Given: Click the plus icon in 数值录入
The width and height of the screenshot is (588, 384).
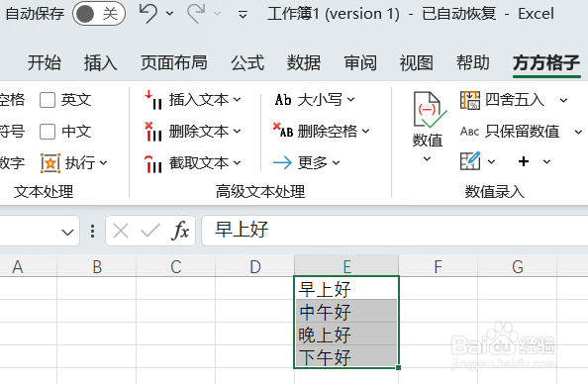Looking at the screenshot, I should 524,161.
